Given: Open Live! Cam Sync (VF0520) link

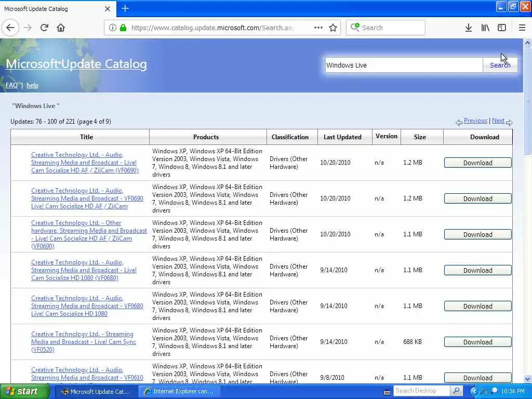Looking at the screenshot, I should (x=84, y=342).
